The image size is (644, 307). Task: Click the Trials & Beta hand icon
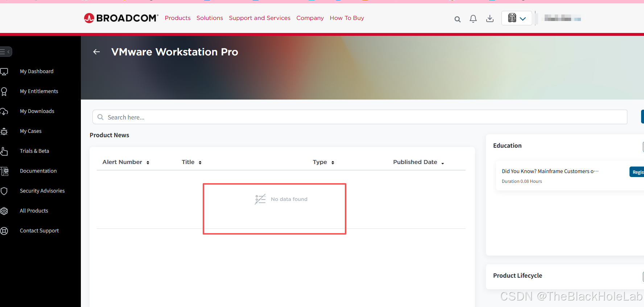[x=4, y=151]
